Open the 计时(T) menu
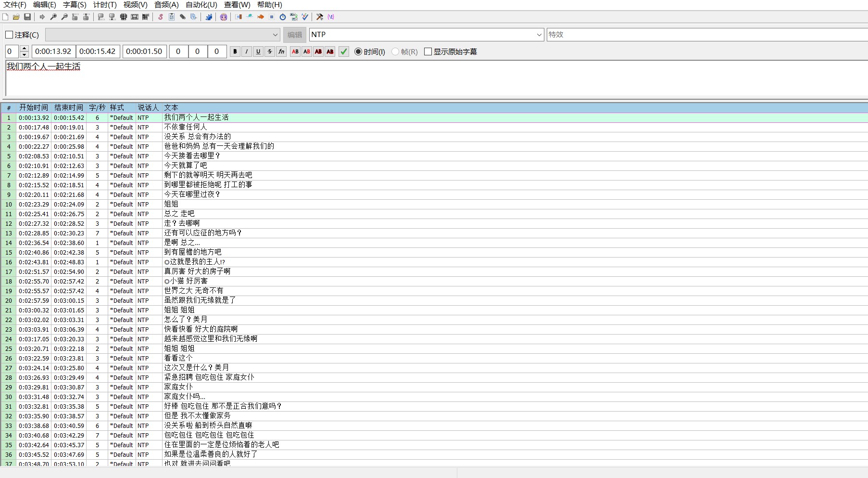 pyautogui.click(x=105, y=5)
